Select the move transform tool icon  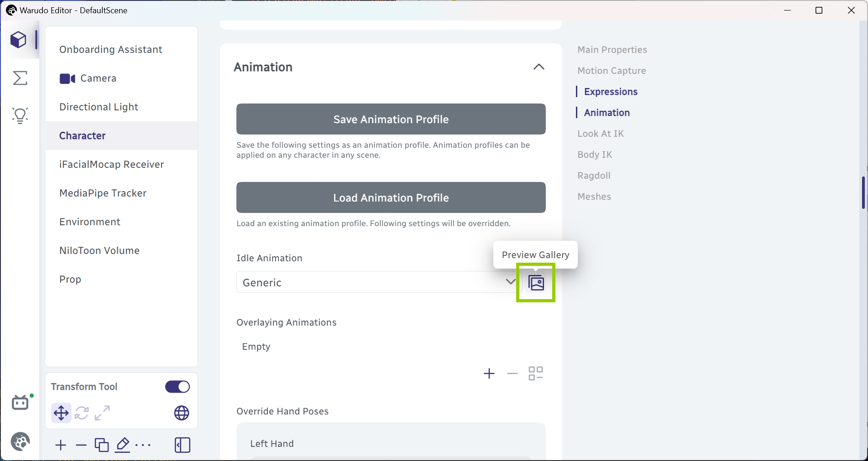[61, 413]
